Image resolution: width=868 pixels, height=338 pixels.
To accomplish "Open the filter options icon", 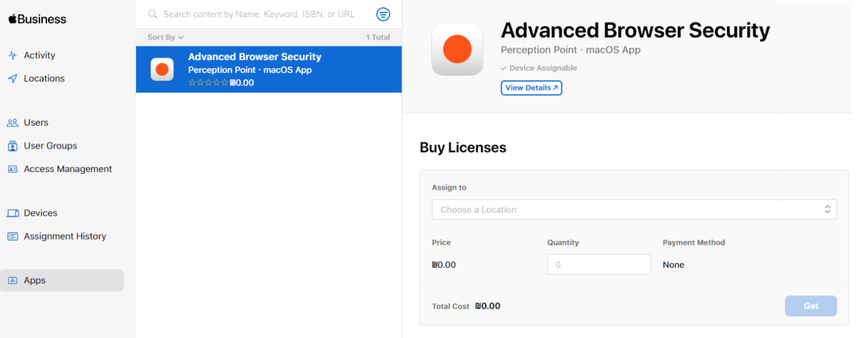I will pos(383,14).
